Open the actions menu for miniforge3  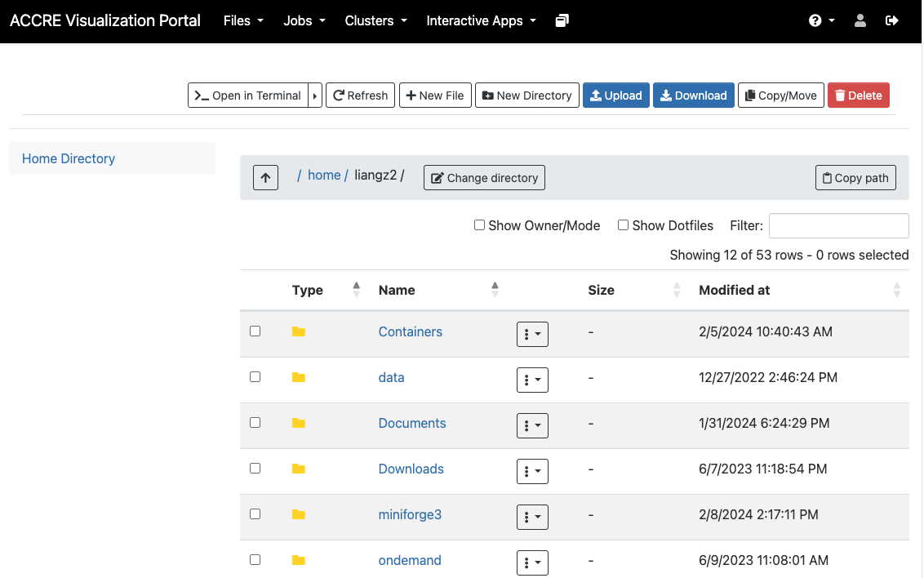pos(532,517)
